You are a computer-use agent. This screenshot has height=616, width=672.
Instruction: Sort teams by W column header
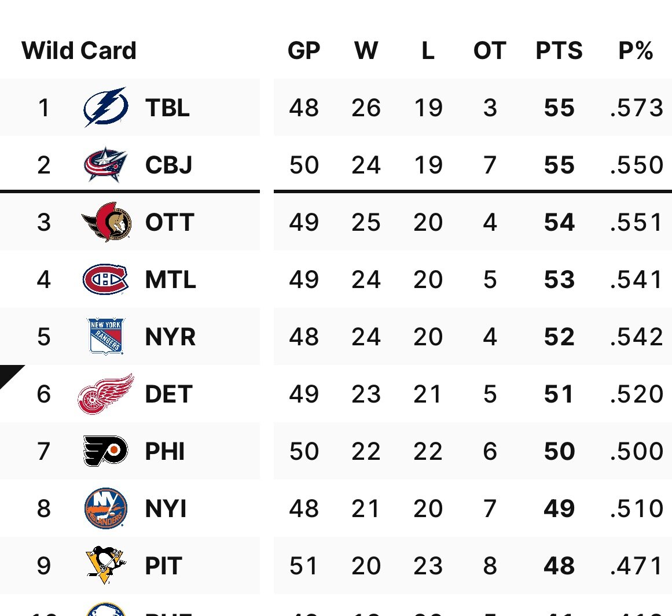pyautogui.click(x=366, y=51)
